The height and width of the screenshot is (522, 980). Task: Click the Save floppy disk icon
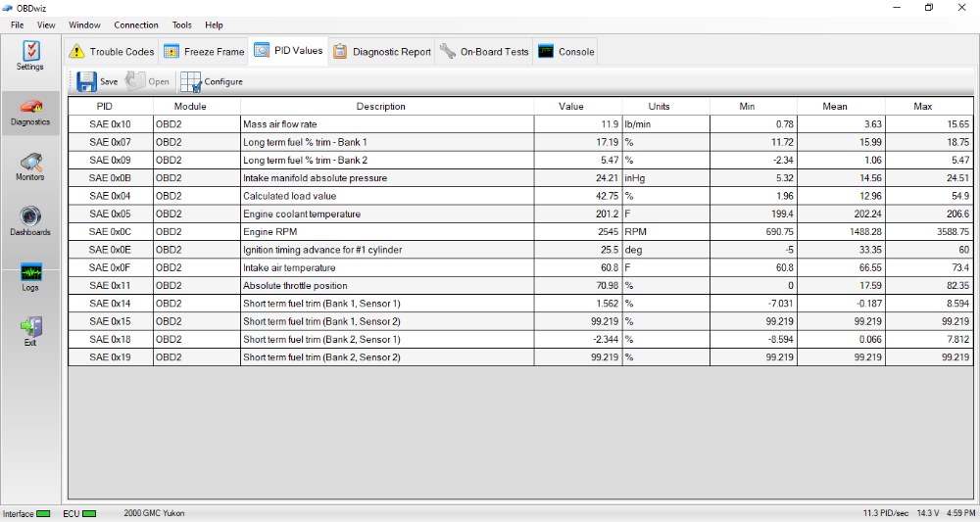tap(86, 82)
